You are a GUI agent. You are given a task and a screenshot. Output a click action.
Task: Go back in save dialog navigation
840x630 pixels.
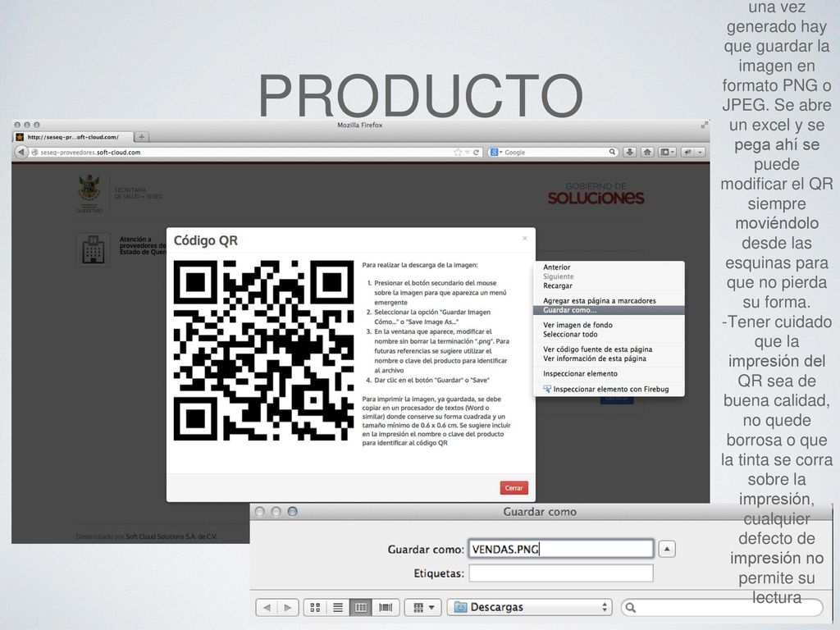[x=267, y=608]
